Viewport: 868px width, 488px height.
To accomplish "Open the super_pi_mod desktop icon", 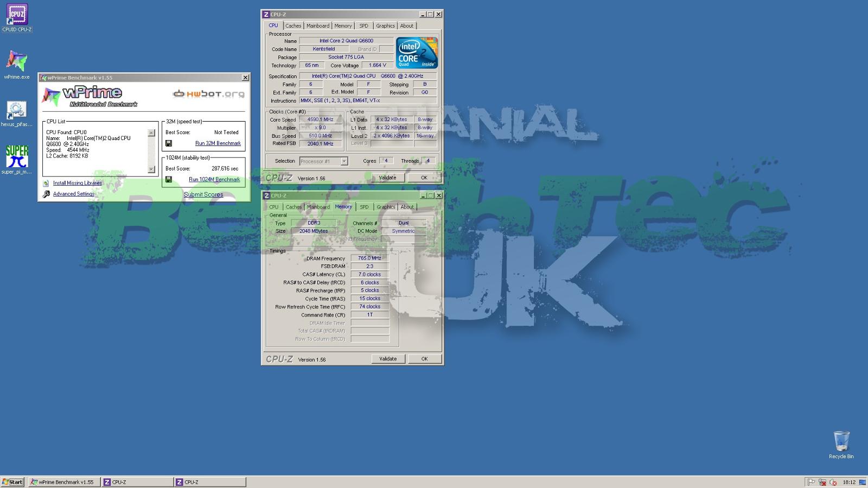I will [x=17, y=160].
